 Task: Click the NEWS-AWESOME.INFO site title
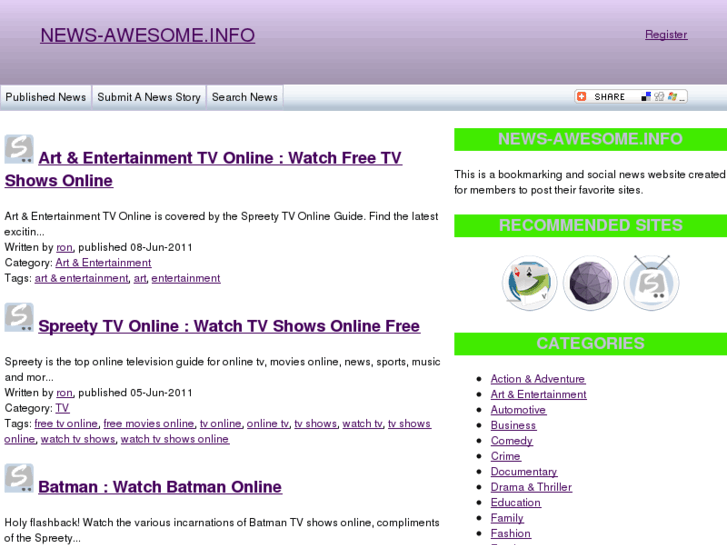(147, 35)
